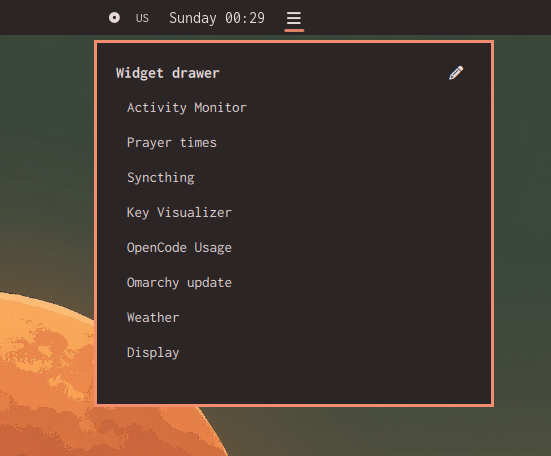
Task: Open the OpenCode Usage widget
Action: pyautogui.click(x=179, y=248)
